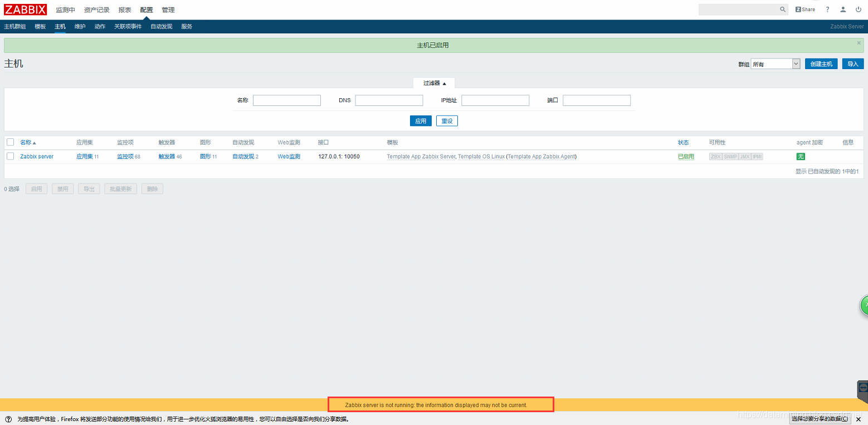Viewport: 868px width, 425px height.
Task: Open the user profile icon
Action: click(843, 9)
